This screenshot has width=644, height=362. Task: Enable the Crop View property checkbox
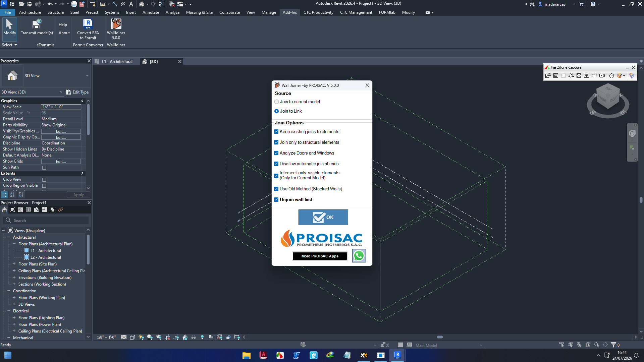[44, 180]
